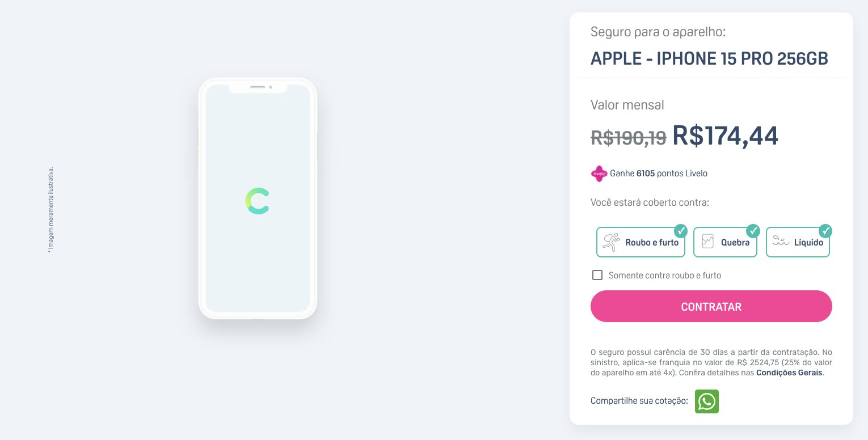Viewport: 868px width, 440px height.
Task: Click the green C logo on the phone screen
Action: click(258, 201)
